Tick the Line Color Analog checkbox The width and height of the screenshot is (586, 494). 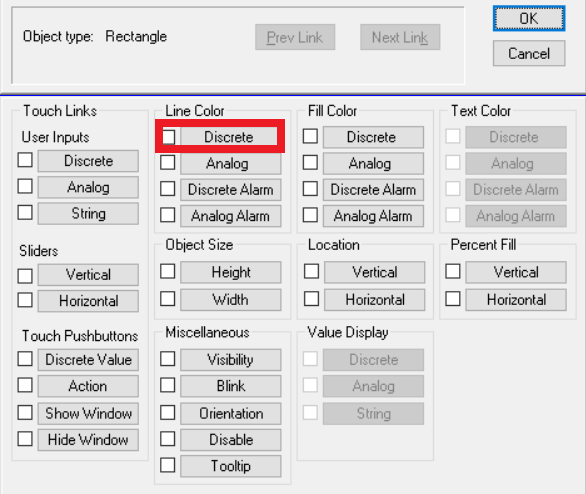click(167, 163)
